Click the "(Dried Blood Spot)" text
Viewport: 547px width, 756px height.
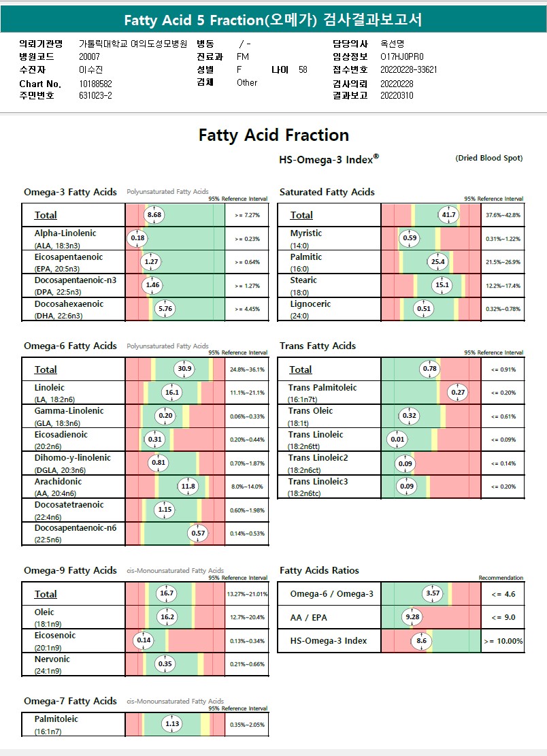click(x=488, y=158)
